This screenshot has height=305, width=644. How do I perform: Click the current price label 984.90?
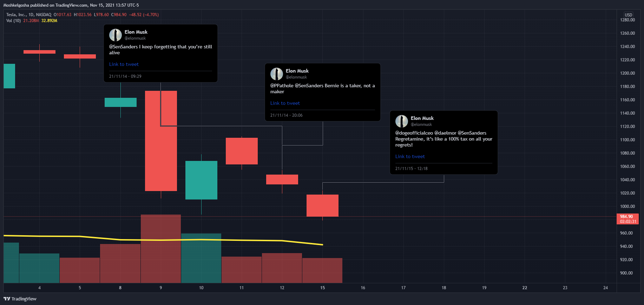627,217
